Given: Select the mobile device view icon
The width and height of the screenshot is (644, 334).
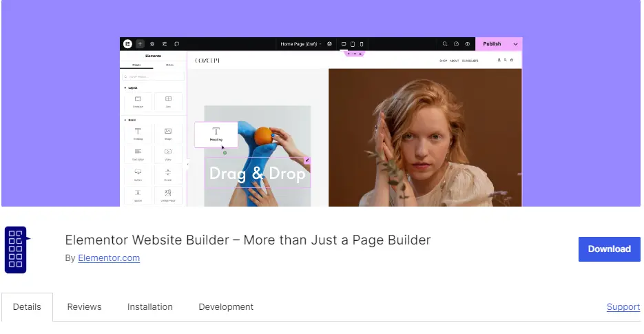Looking at the screenshot, I should pos(362,44).
